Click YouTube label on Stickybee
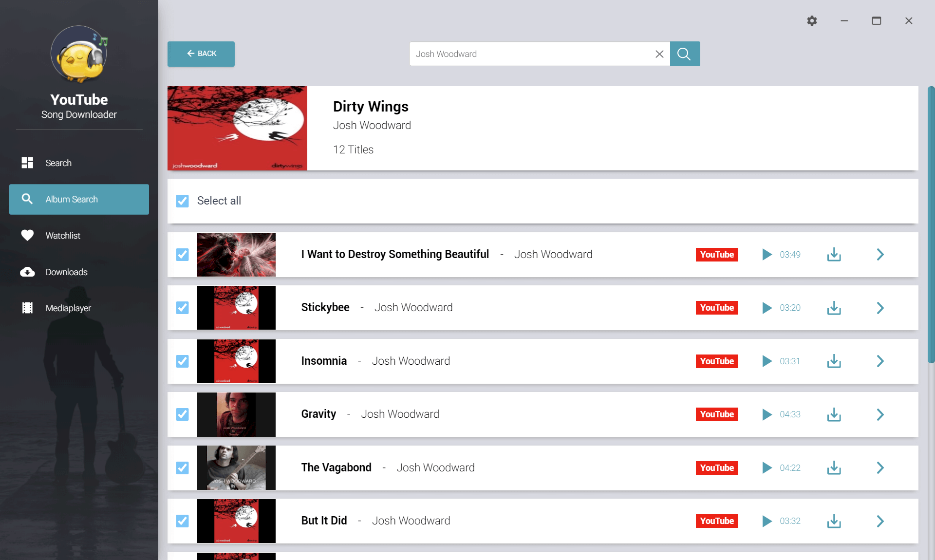The height and width of the screenshot is (560, 935). [x=716, y=307]
